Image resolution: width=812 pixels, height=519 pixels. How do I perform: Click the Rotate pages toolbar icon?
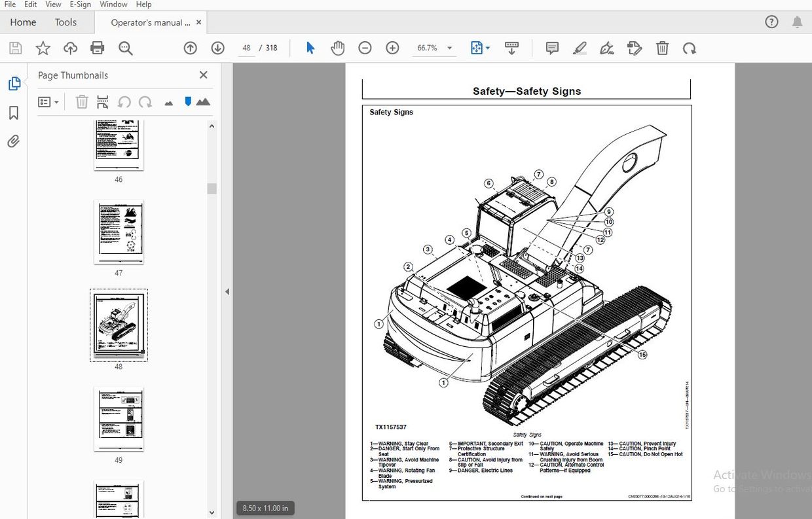tap(690, 48)
